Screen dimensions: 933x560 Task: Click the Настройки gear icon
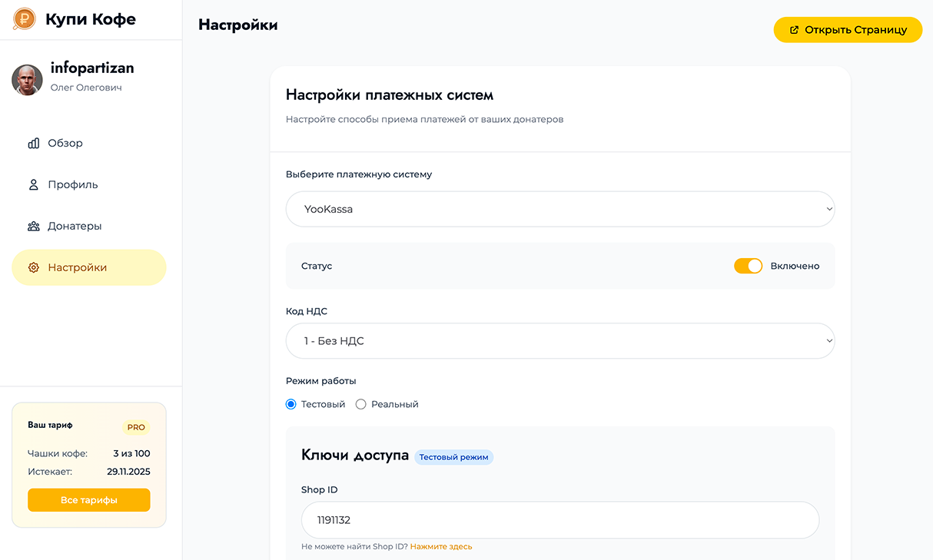click(34, 267)
